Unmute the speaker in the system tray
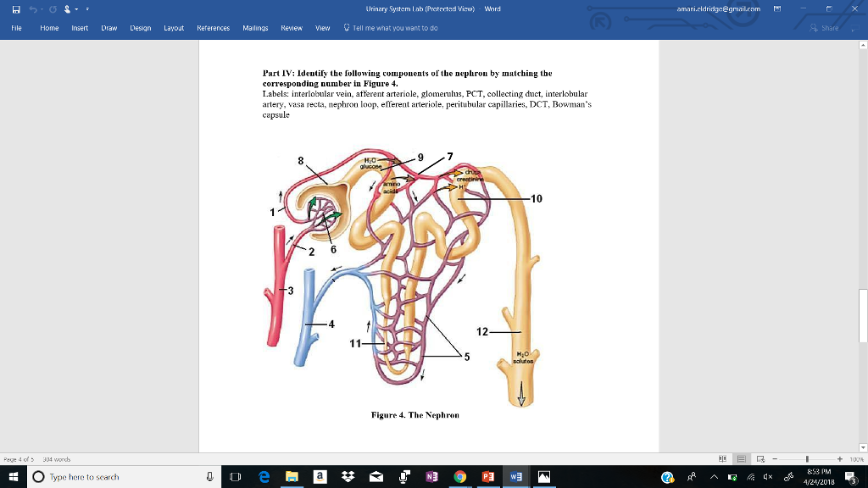Image resolution: width=868 pixels, height=488 pixels. (x=768, y=476)
